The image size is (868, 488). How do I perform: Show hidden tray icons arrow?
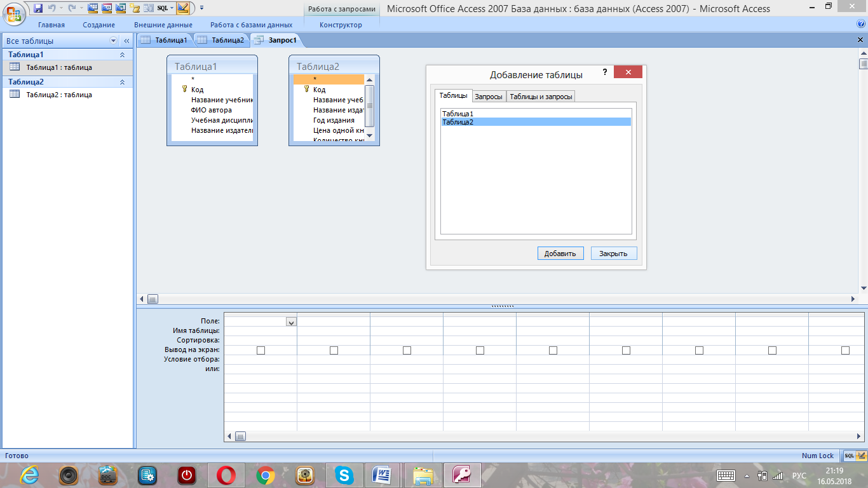[x=747, y=475]
